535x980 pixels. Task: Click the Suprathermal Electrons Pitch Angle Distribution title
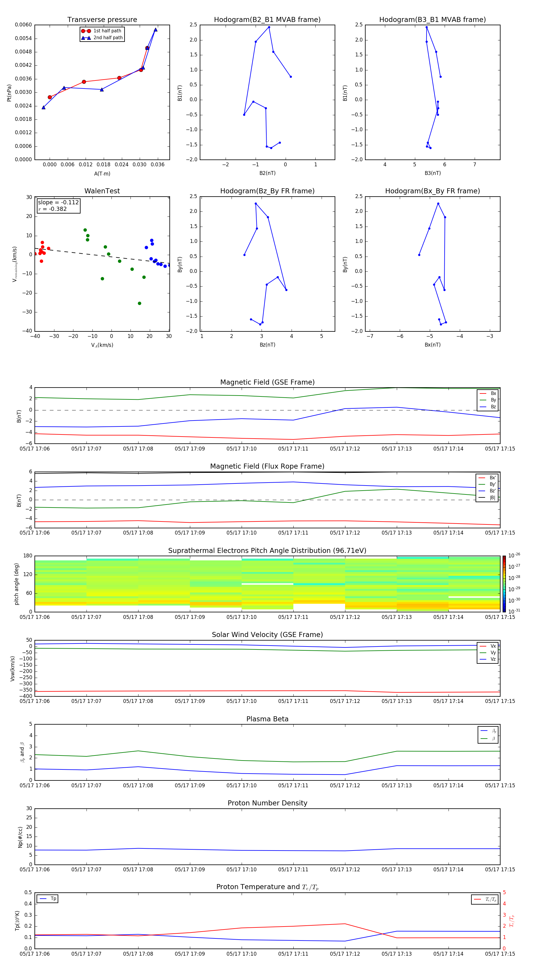267,551
